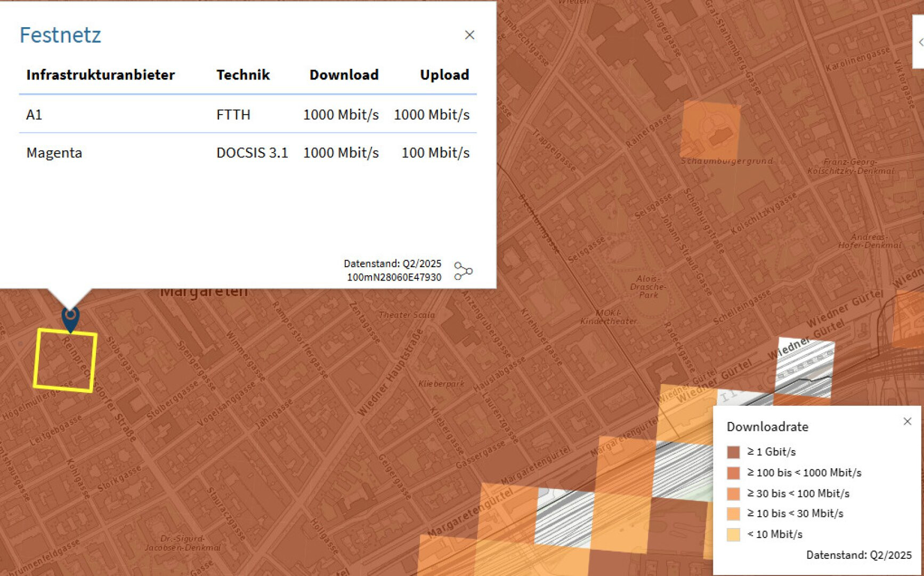Click the blue location pin marker
Image resolution: width=924 pixels, height=576 pixels.
coord(70,319)
